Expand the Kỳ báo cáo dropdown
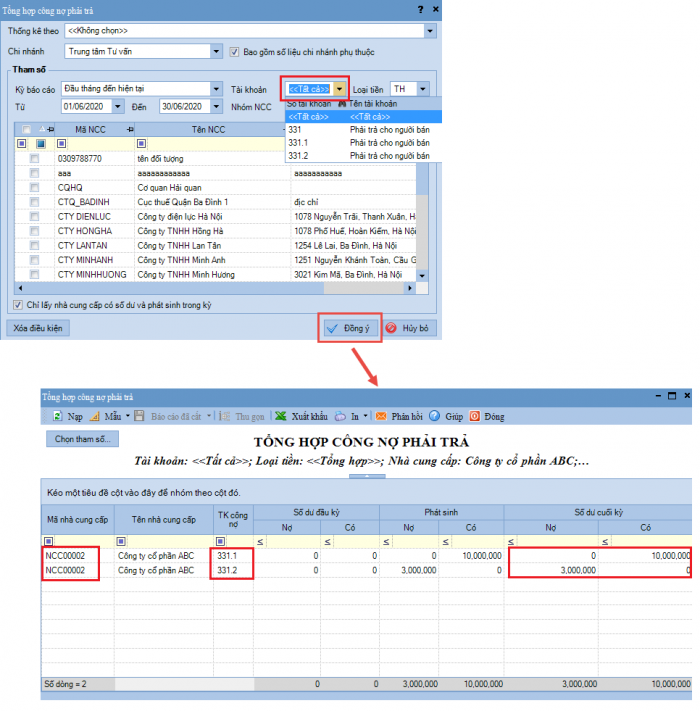The width and height of the screenshot is (700, 711). tap(217, 89)
